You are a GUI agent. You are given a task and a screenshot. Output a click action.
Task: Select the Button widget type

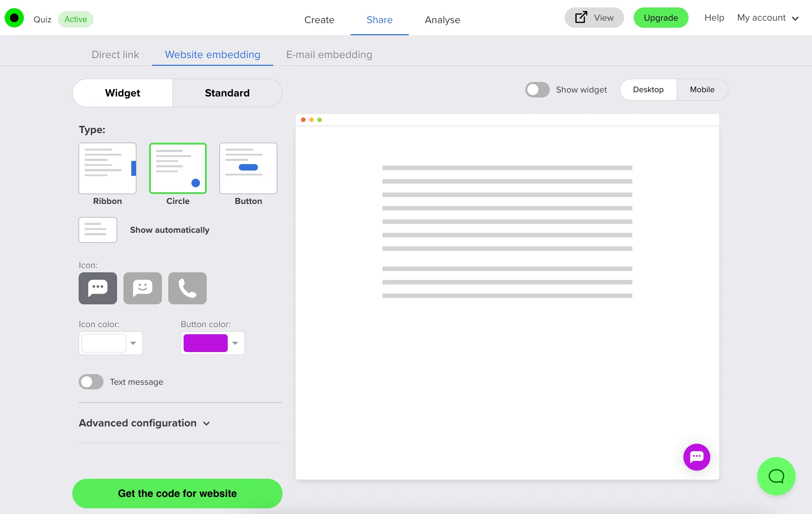pos(248,168)
